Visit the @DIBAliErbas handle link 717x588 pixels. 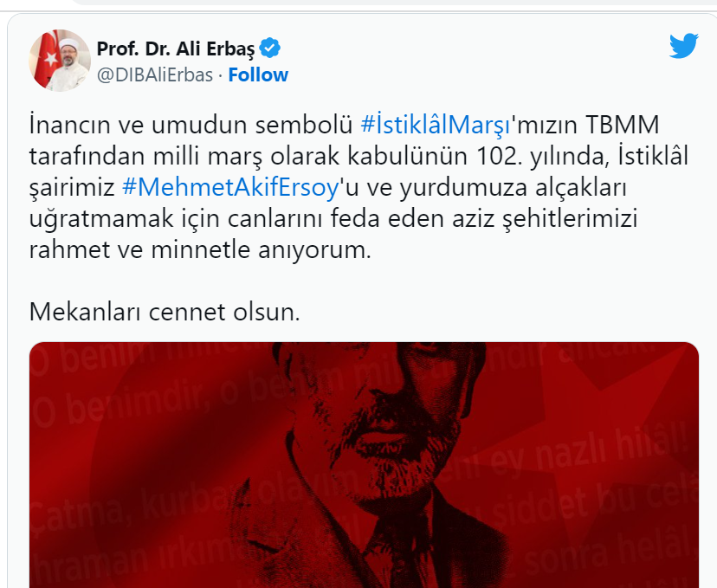155,74
